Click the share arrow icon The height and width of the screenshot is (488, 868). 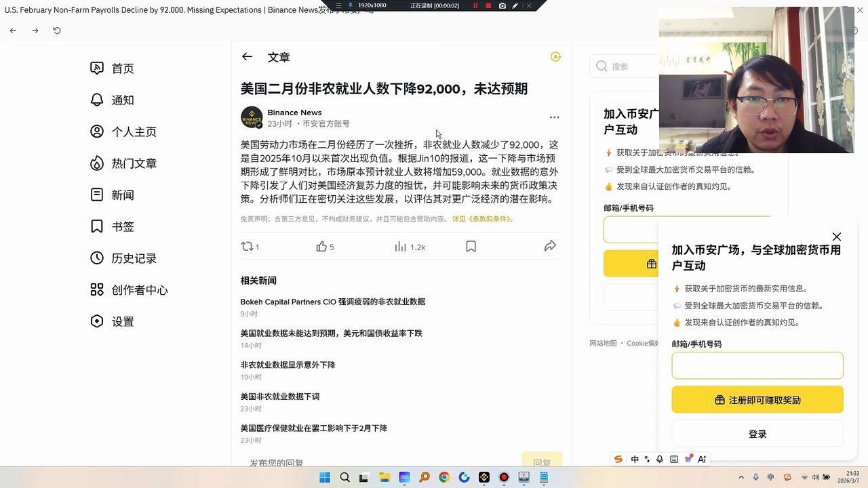551,246
